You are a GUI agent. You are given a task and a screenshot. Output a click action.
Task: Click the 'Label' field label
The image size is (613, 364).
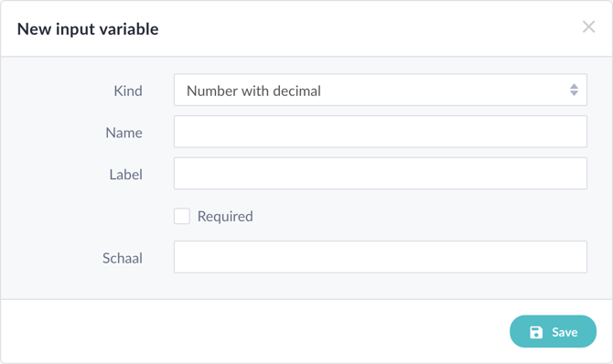click(126, 175)
